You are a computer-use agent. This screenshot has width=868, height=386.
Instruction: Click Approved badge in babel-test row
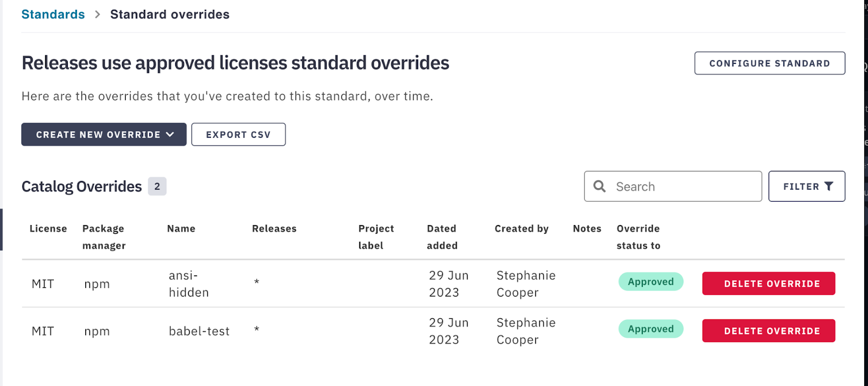(651, 329)
